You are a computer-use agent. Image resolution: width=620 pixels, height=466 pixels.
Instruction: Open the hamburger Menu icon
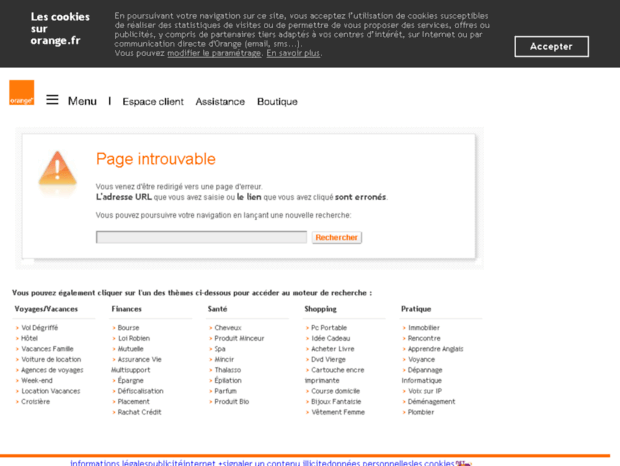pos(52,100)
